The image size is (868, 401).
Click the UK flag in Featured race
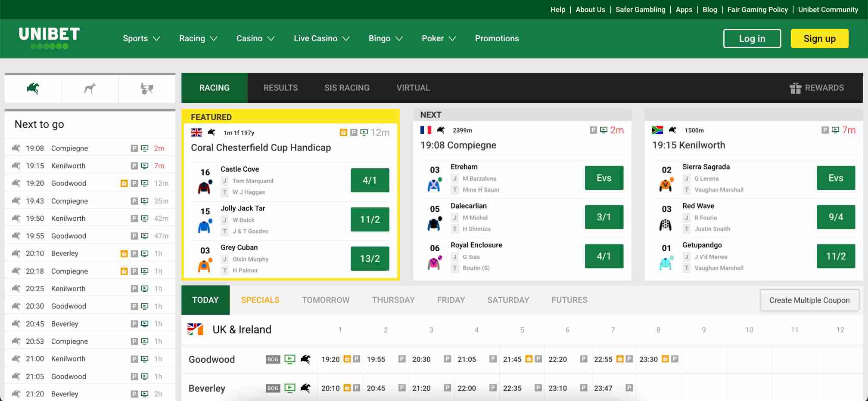(x=196, y=133)
